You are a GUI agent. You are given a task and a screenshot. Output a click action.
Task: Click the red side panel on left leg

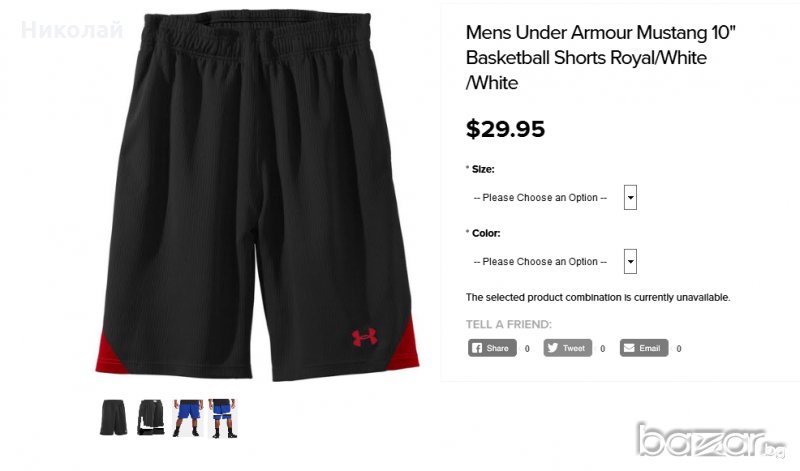pyautogui.click(x=109, y=355)
